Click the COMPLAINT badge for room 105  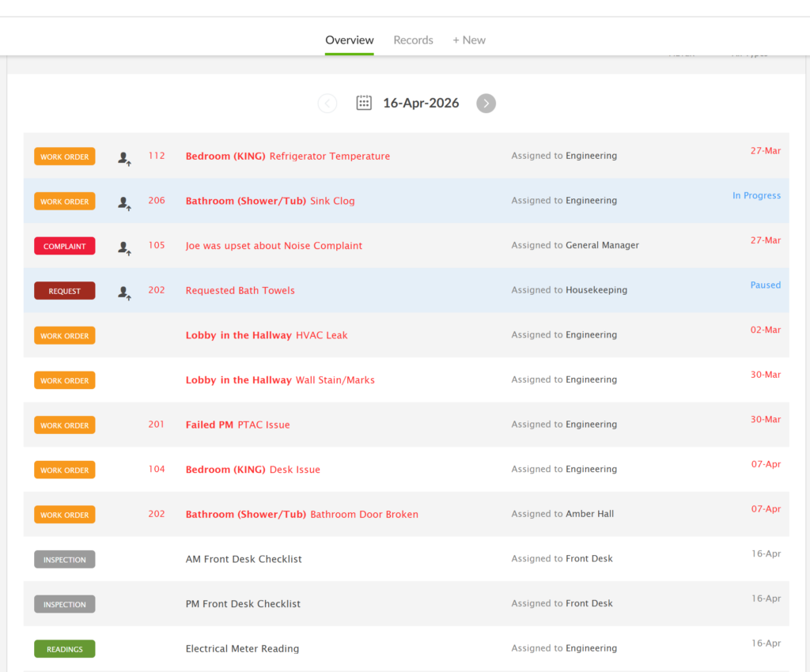pyautogui.click(x=65, y=246)
